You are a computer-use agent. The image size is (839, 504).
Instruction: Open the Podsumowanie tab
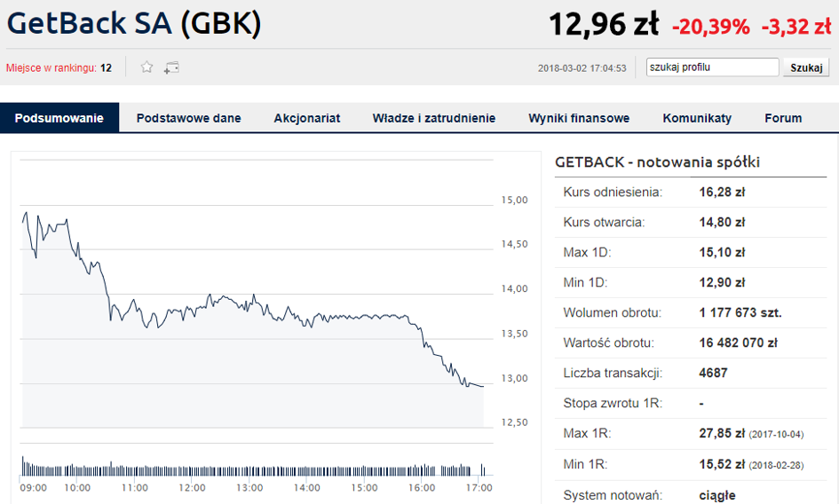59,118
